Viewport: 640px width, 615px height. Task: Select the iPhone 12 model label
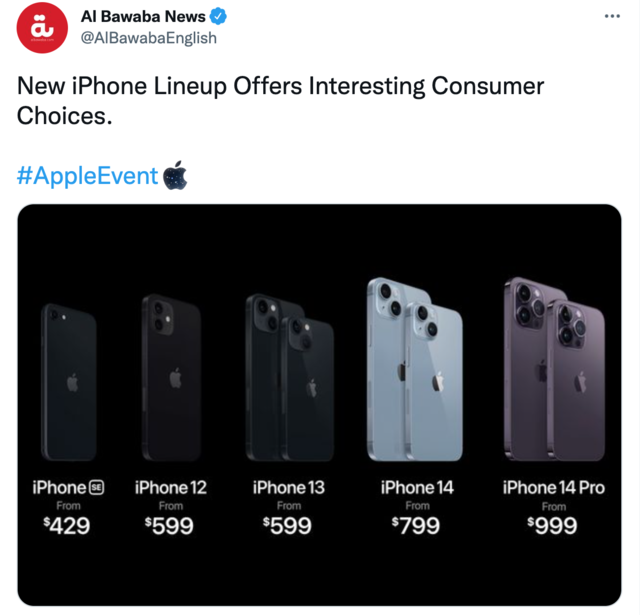171,488
